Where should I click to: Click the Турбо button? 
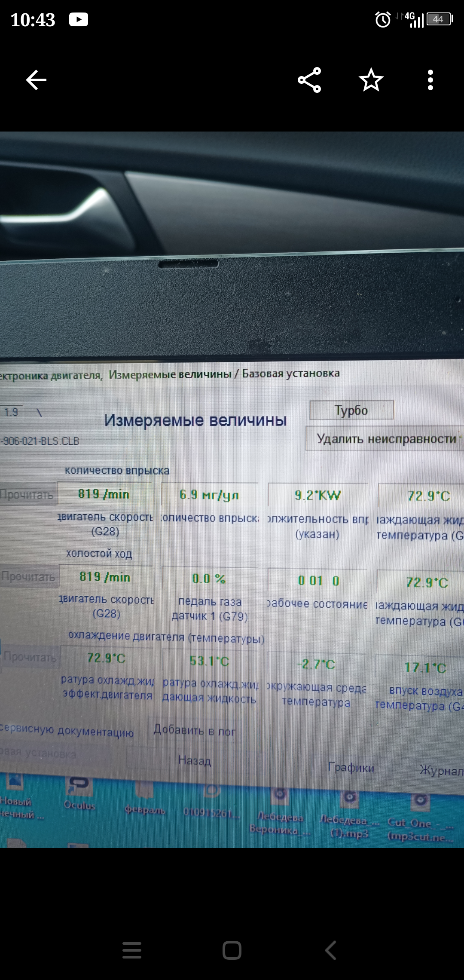pos(351,410)
